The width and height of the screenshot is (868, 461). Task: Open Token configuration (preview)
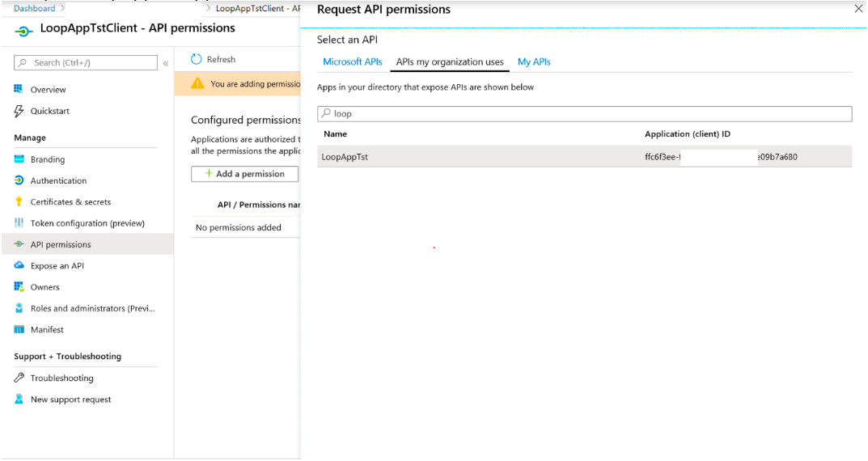87,223
